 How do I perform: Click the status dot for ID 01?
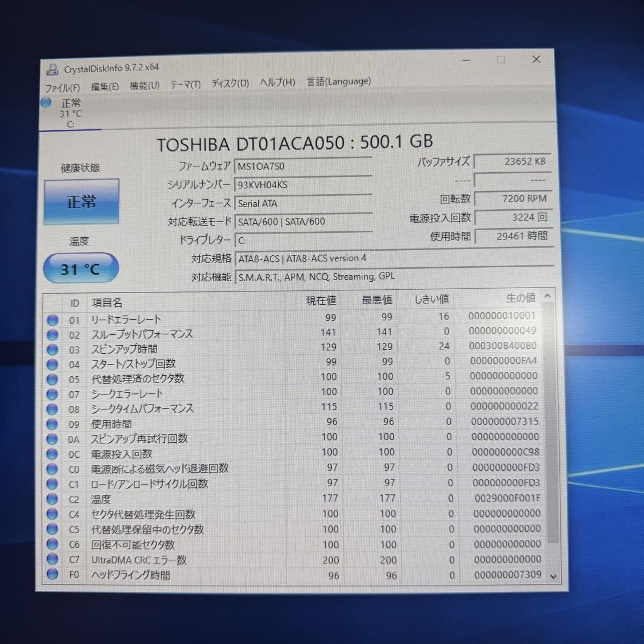click(53, 320)
